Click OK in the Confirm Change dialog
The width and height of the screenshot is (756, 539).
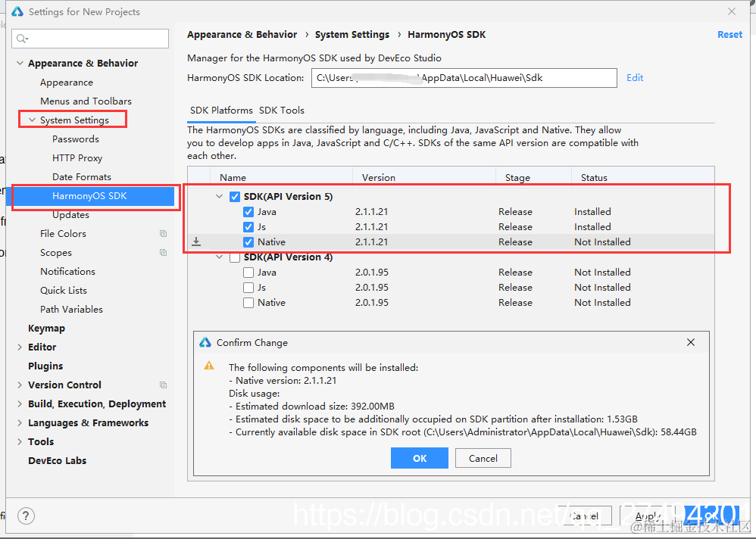420,458
